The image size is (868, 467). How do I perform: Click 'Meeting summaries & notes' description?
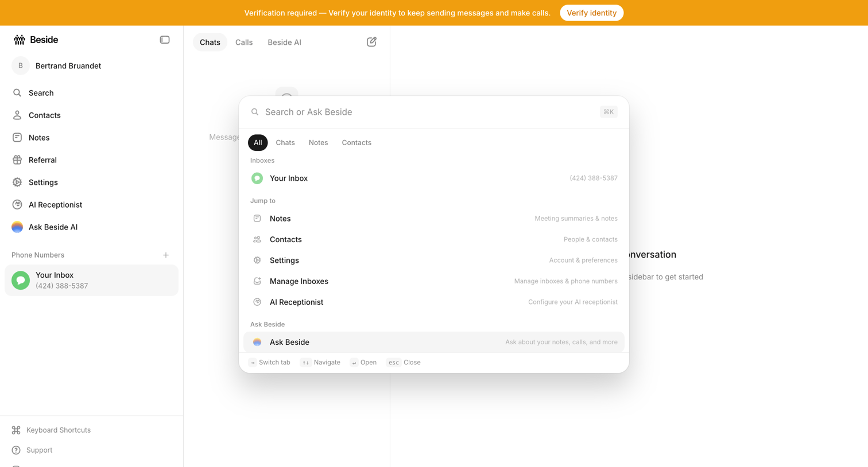click(576, 219)
